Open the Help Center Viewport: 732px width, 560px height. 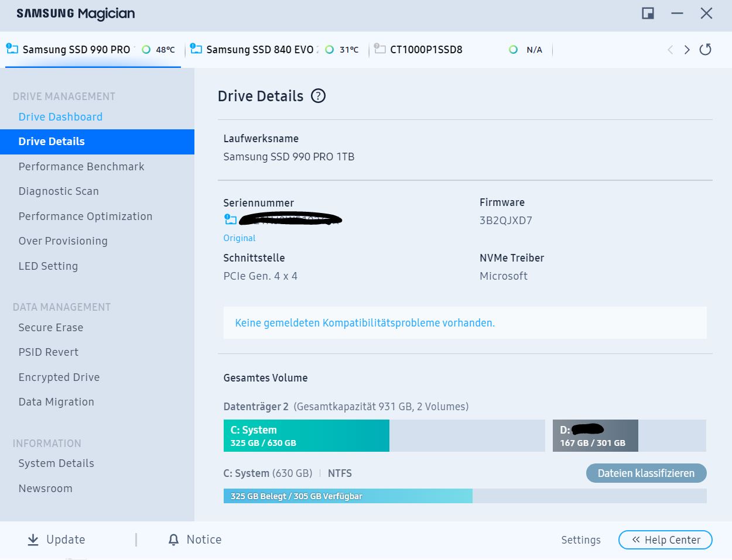coord(665,540)
